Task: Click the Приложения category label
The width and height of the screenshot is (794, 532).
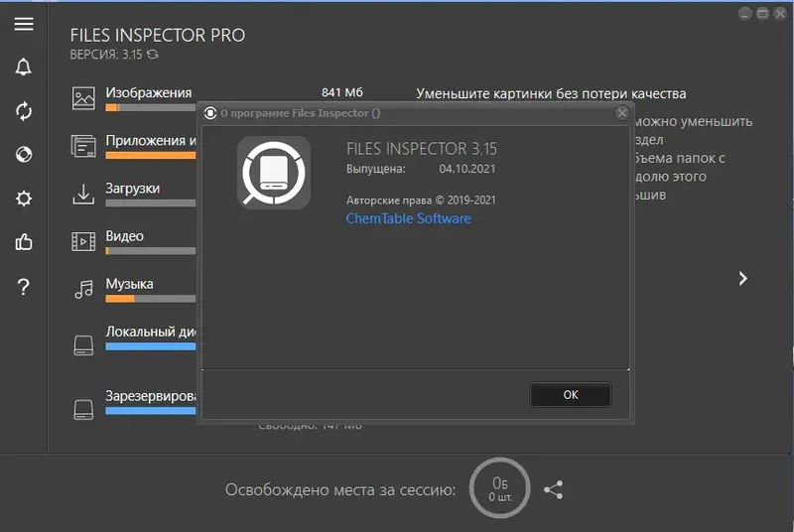Action: click(x=151, y=140)
